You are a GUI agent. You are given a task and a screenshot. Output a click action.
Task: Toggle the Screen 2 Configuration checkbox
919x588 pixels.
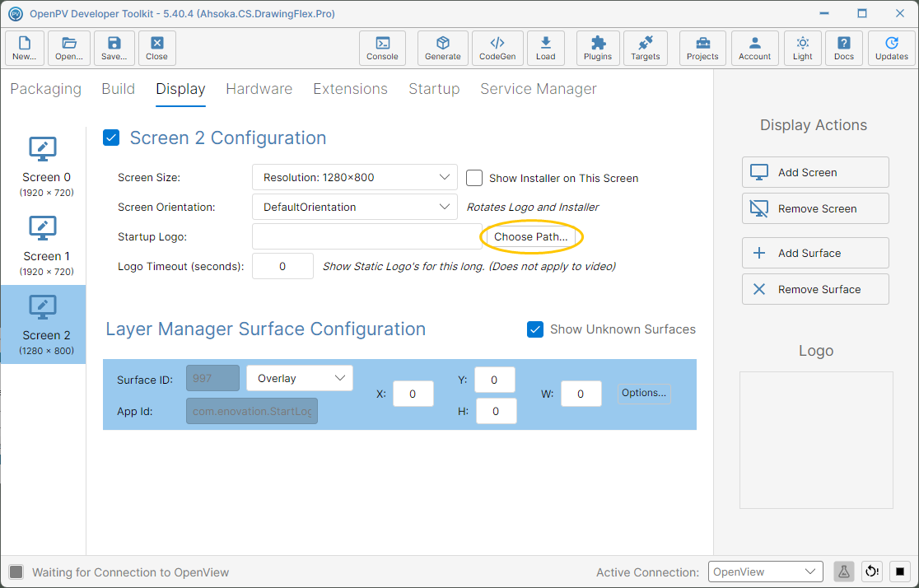(111, 138)
